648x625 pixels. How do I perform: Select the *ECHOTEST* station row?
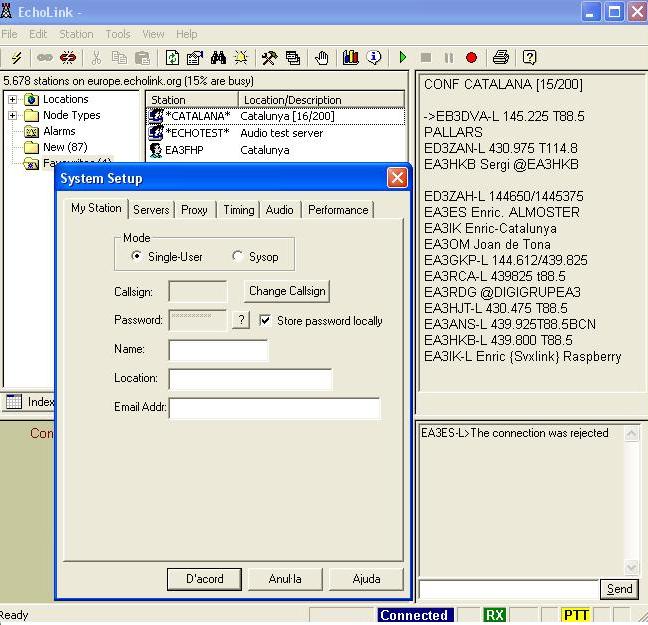pos(275,133)
